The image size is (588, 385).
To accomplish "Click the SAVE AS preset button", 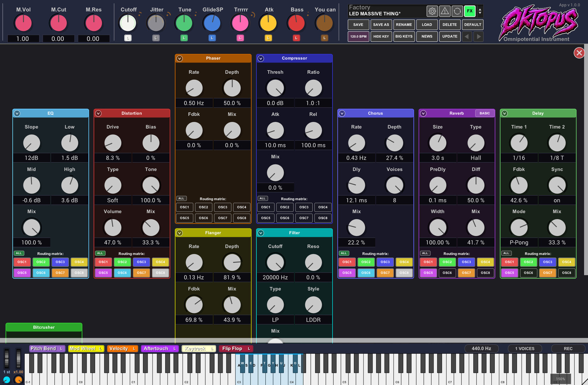I will tap(381, 25).
